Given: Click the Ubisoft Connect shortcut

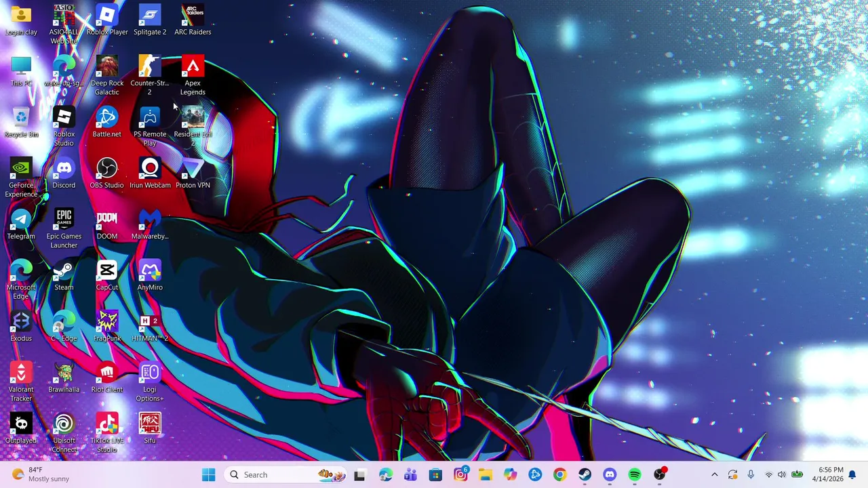Looking at the screenshot, I should pyautogui.click(x=64, y=434).
